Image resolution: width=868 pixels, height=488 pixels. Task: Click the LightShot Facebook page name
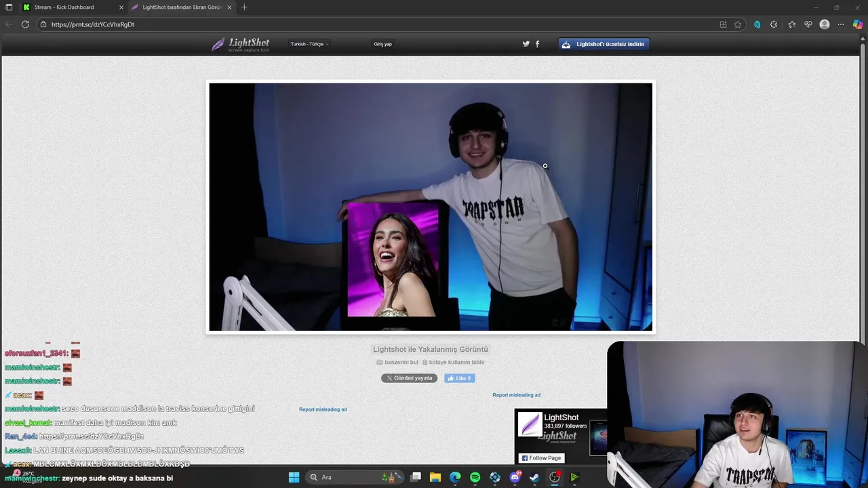(561, 418)
